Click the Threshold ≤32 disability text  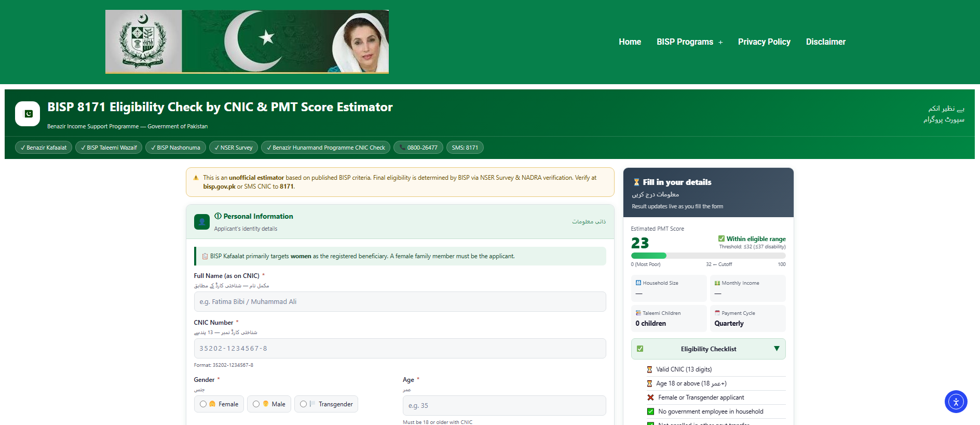click(x=752, y=247)
